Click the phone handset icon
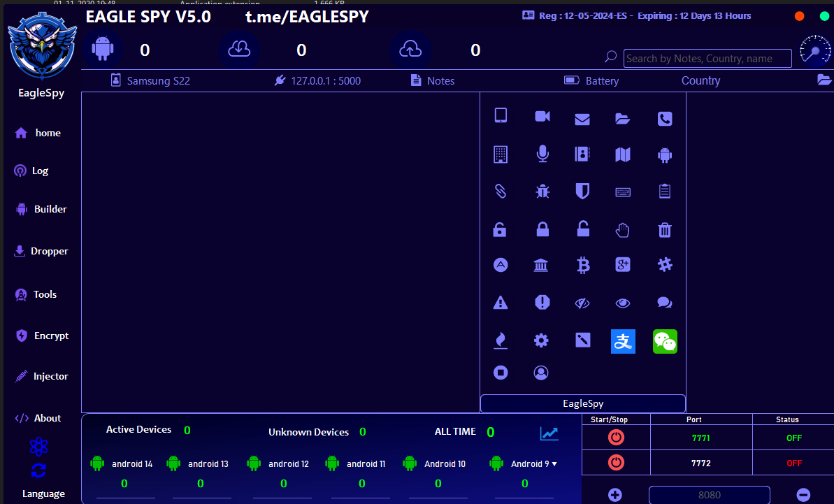Image resolution: width=834 pixels, height=504 pixels. (x=665, y=119)
